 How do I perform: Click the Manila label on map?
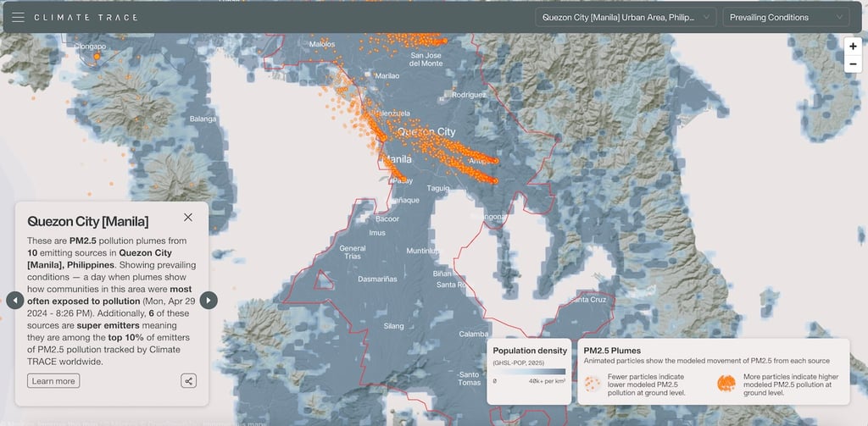(x=398, y=159)
